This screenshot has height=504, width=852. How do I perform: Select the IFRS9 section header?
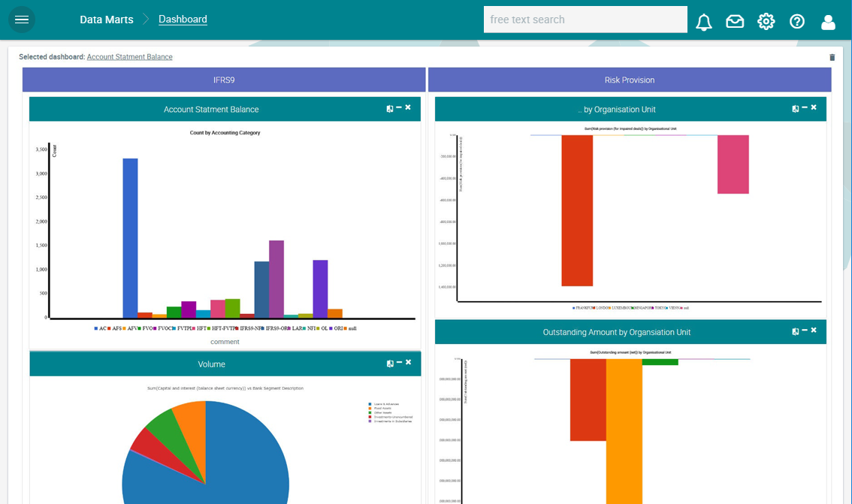(224, 80)
